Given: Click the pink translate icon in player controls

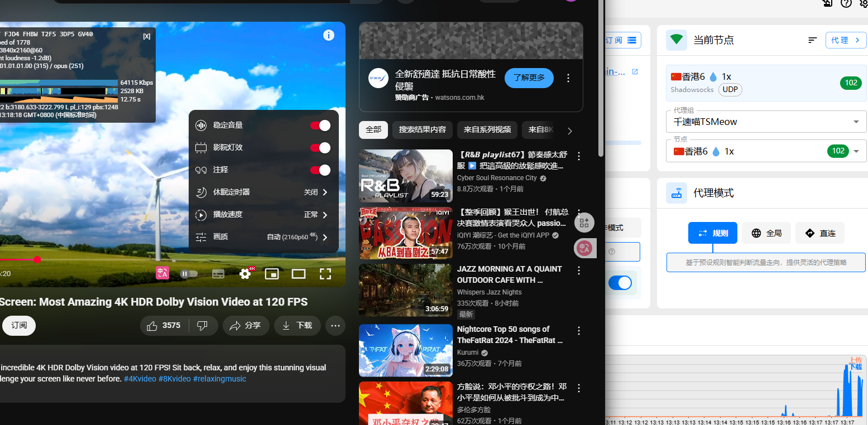Looking at the screenshot, I should click(x=162, y=273).
